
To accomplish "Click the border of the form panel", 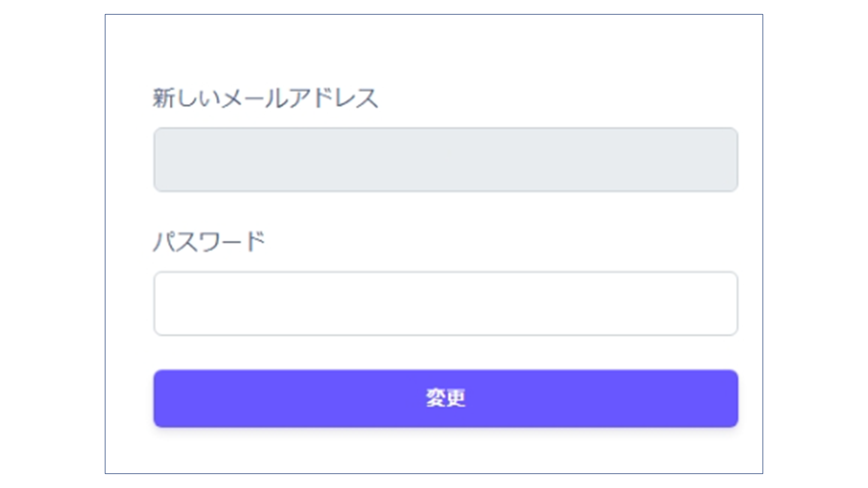I will click(105, 244).
